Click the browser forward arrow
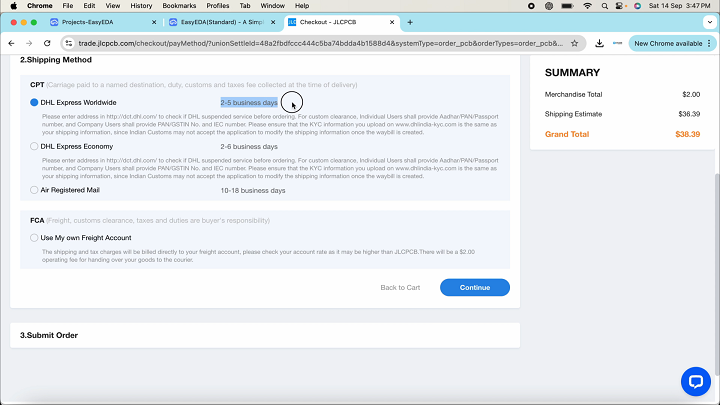This screenshot has width=720, height=405. [x=29, y=43]
